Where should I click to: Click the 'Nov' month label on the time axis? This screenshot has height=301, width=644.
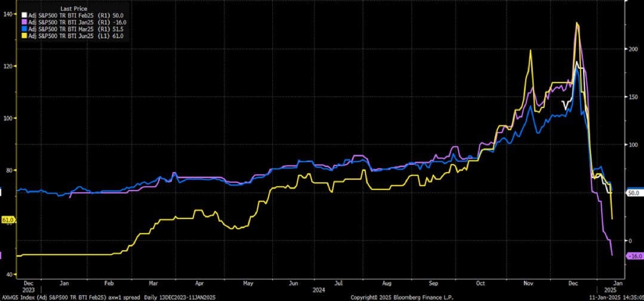tap(529, 283)
